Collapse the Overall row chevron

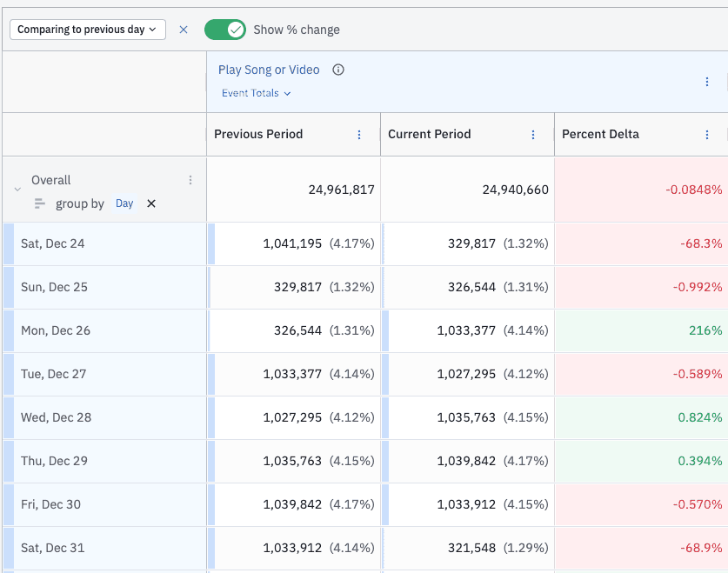pos(17,190)
